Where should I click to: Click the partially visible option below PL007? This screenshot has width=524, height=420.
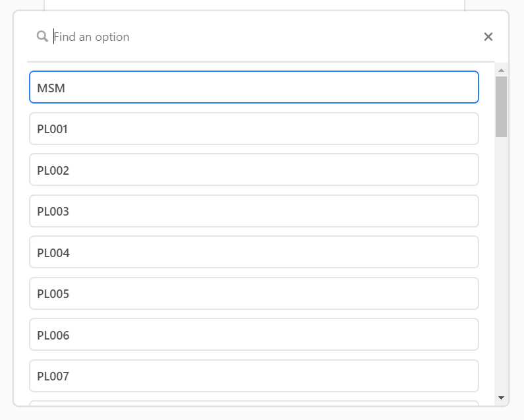pyautogui.click(x=254, y=404)
